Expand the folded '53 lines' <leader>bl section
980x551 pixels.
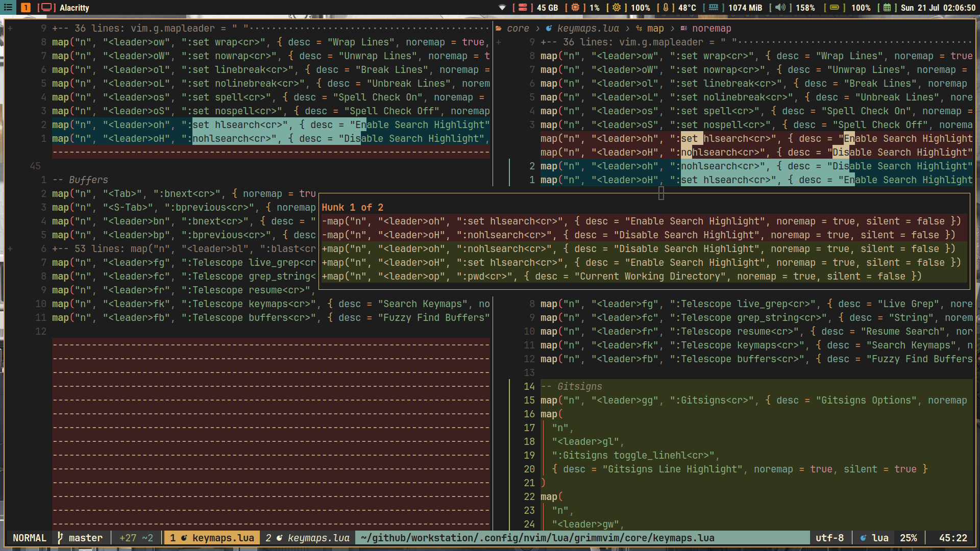pos(184,249)
